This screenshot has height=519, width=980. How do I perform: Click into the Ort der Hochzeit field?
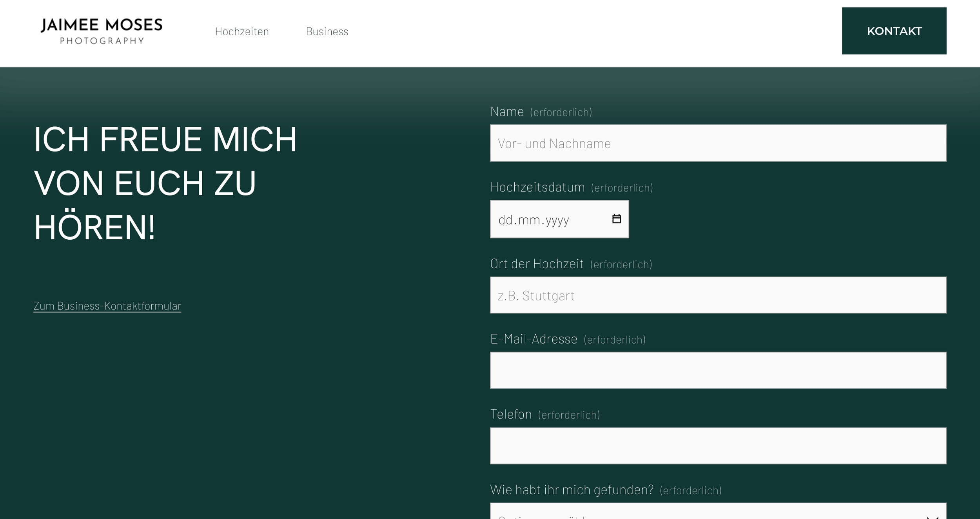click(x=718, y=295)
